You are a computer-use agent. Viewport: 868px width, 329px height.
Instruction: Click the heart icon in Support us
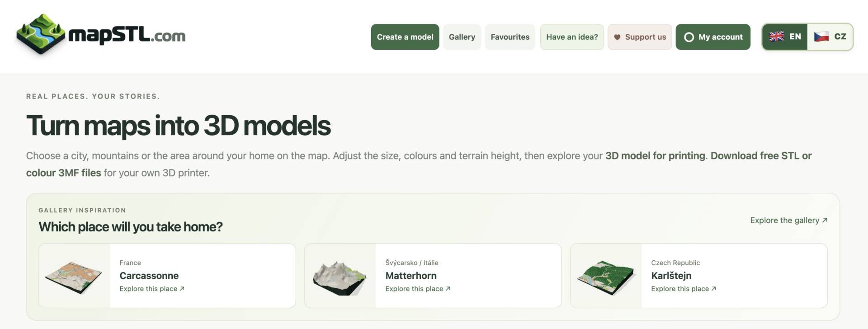(x=617, y=37)
